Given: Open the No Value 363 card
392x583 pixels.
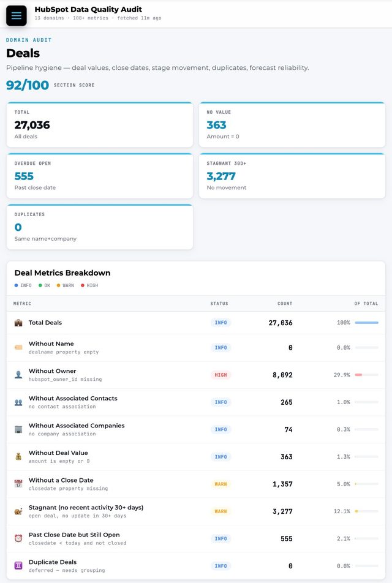Looking at the screenshot, I should pos(292,124).
